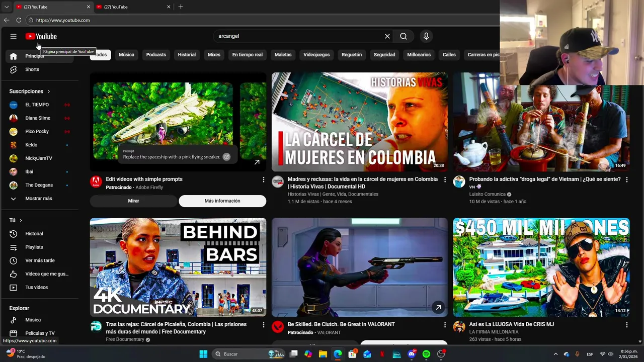The height and width of the screenshot is (362, 644).
Task: Click Mirar button on Adobe ad
Action: tap(133, 201)
